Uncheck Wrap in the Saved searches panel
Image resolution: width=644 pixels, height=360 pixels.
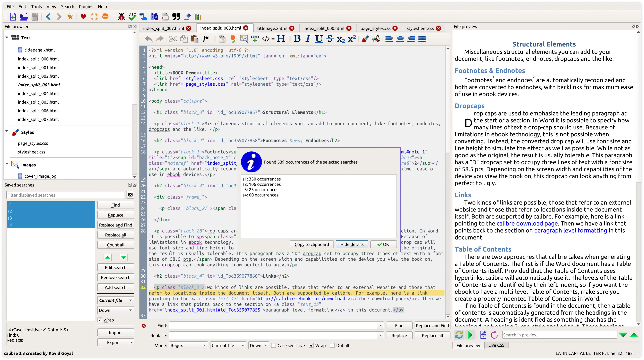coord(100,320)
